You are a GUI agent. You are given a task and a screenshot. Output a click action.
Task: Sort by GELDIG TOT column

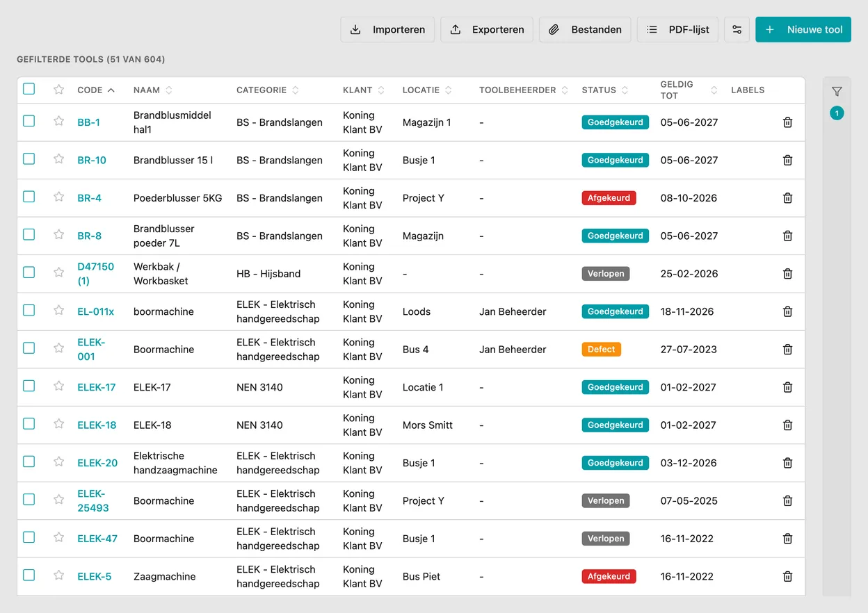click(689, 90)
